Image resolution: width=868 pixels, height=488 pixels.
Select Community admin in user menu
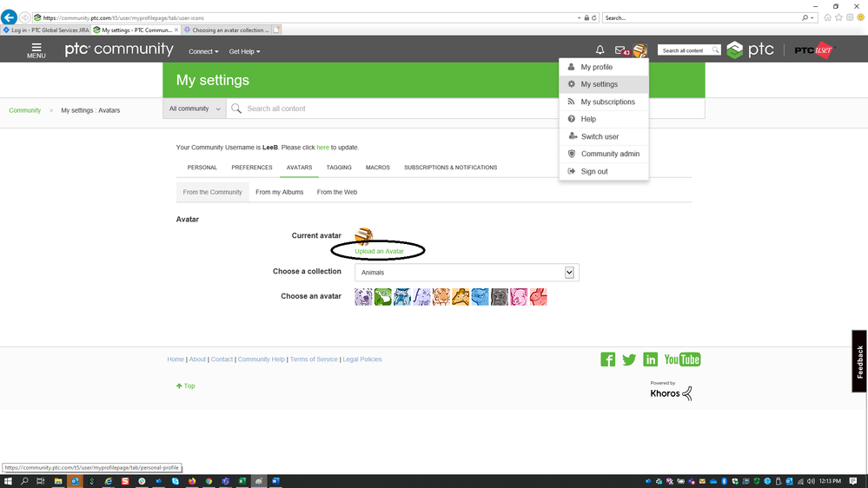click(x=603, y=154)
